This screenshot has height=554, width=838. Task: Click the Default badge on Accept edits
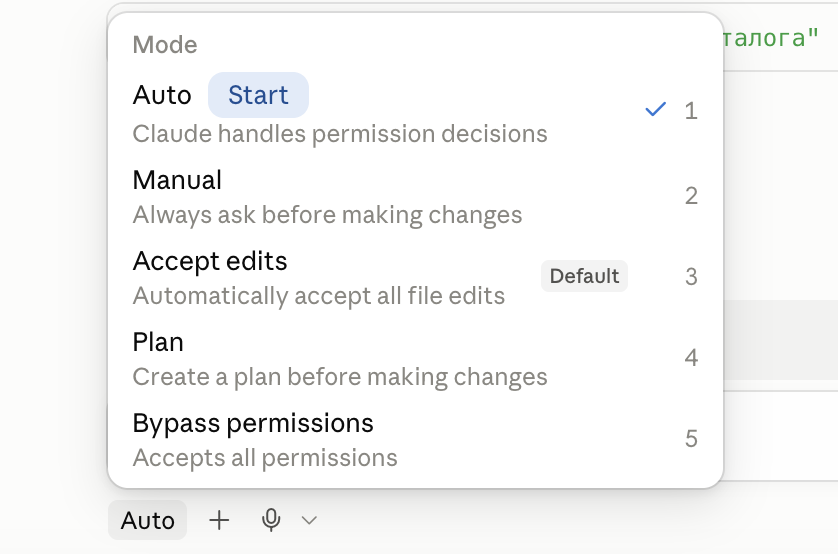coord(584,276)
